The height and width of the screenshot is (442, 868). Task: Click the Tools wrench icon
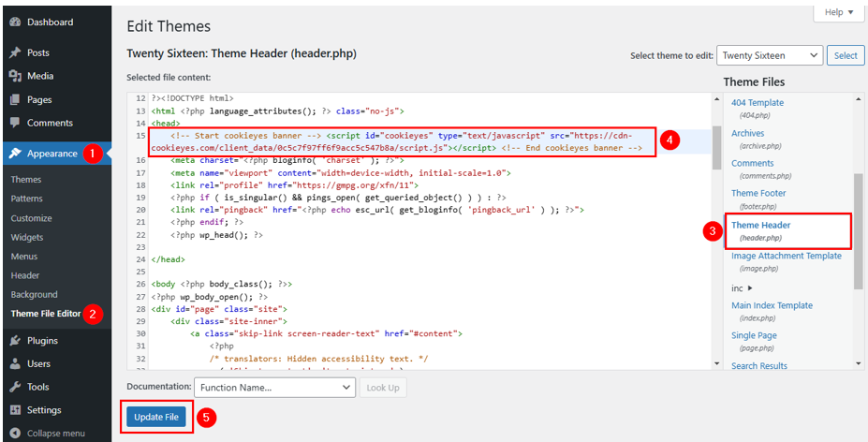coord(15,387)
